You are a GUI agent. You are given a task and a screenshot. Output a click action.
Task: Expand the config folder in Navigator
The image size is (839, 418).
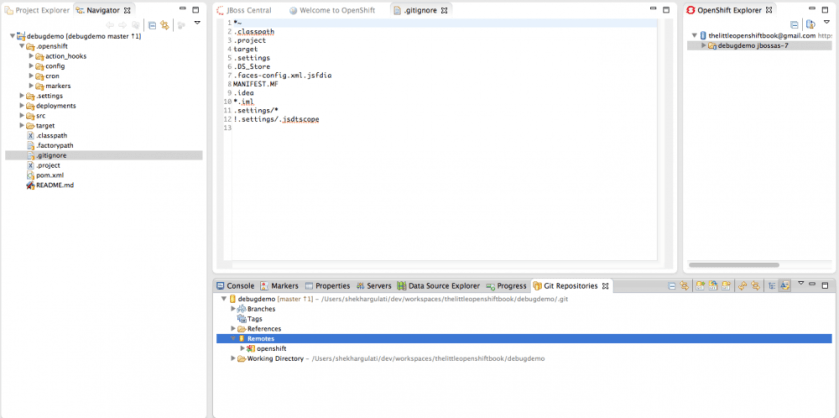(32, 66)
